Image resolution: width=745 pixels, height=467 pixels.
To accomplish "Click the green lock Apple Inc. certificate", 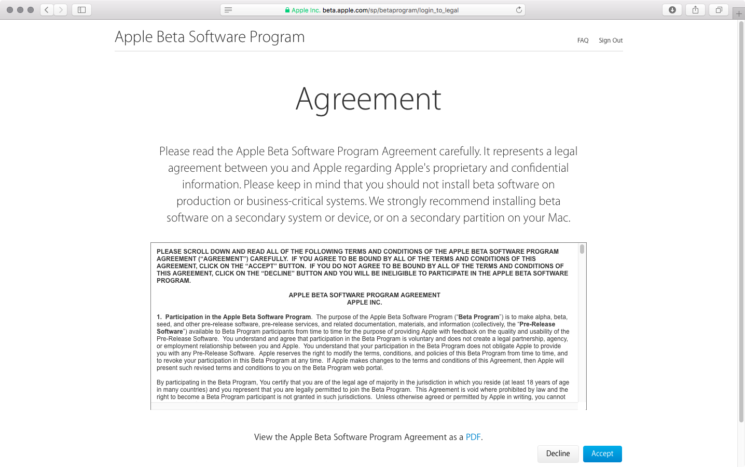I will pyautogui.click(x=302, y=10).
